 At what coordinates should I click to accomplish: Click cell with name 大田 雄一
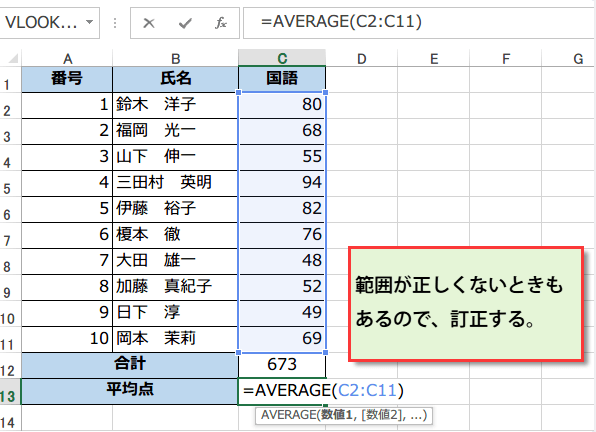pyautogui.click(x=175, y=261)
